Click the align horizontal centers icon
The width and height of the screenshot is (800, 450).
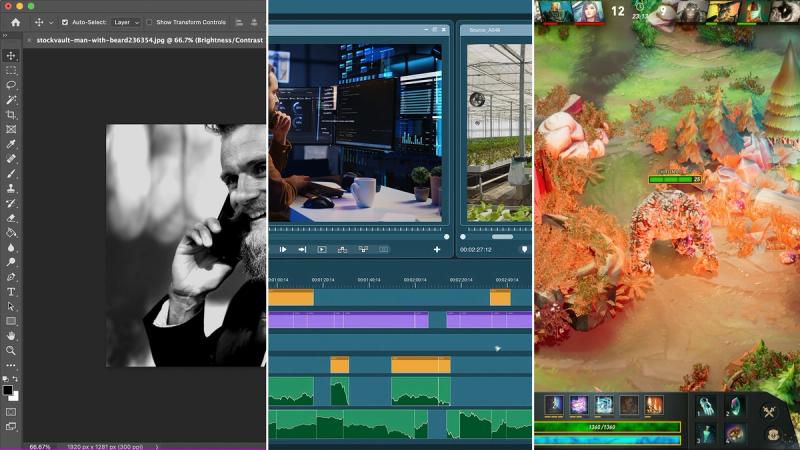click(254, 22)
